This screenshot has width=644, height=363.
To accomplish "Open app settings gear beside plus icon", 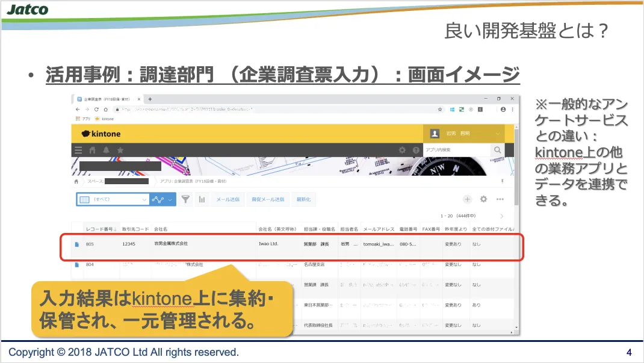I will coord(483,199).
